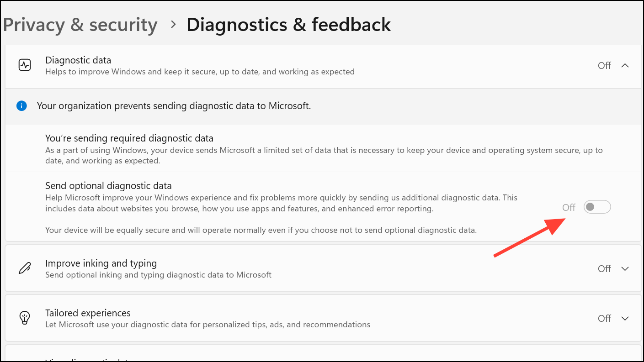
Task: Go back to Privacy & security breadcrumb
Action: pyautogui.click(x=80, y=25)
